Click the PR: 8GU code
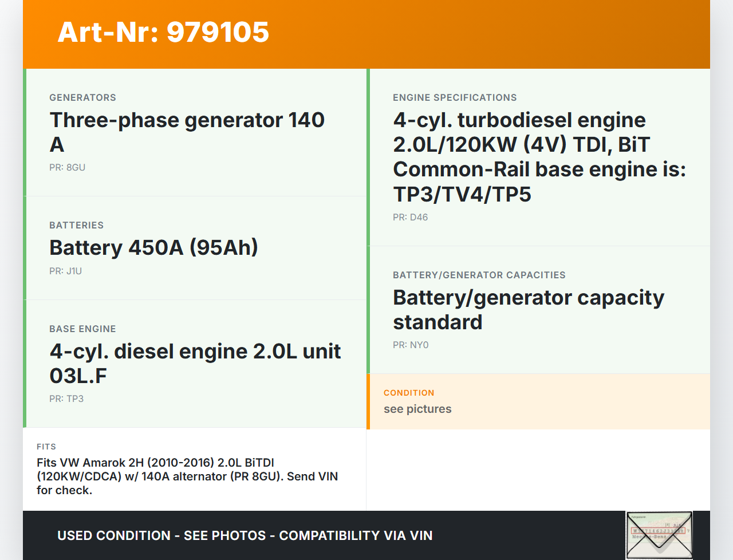 [x=67, y=168]
